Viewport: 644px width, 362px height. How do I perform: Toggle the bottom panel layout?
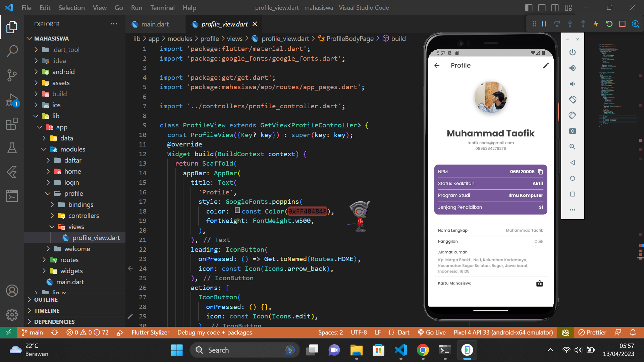pos(542,7)
